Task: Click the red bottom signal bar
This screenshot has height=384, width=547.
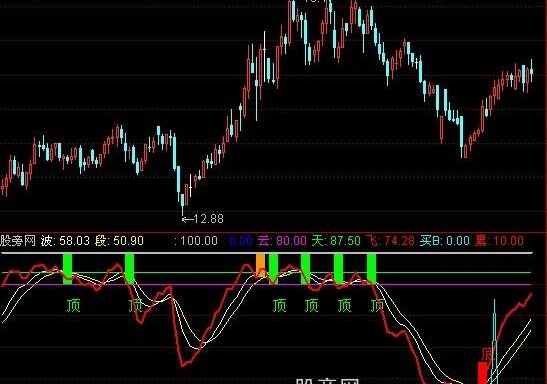Action: tap(482, 372)
